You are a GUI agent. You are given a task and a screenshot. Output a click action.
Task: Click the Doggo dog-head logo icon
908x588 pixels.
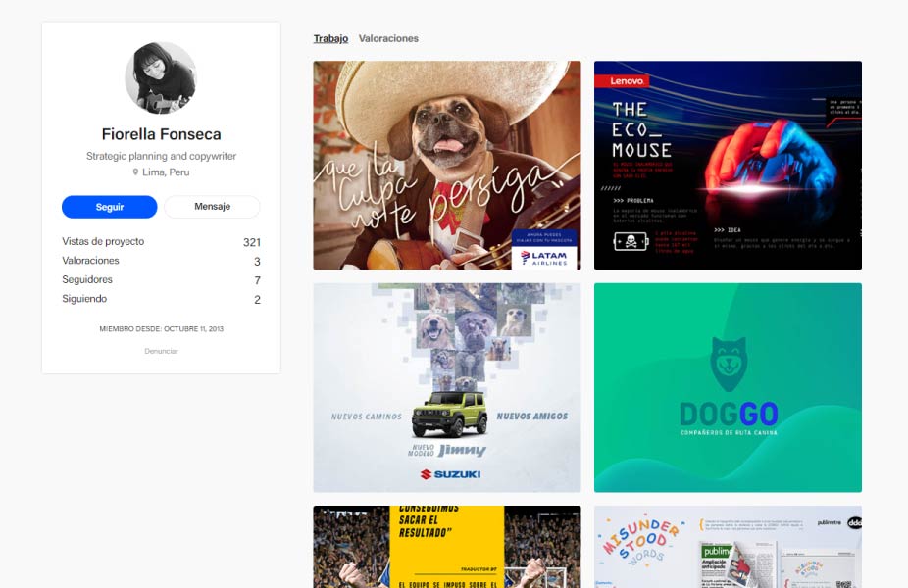coord(728,365)
